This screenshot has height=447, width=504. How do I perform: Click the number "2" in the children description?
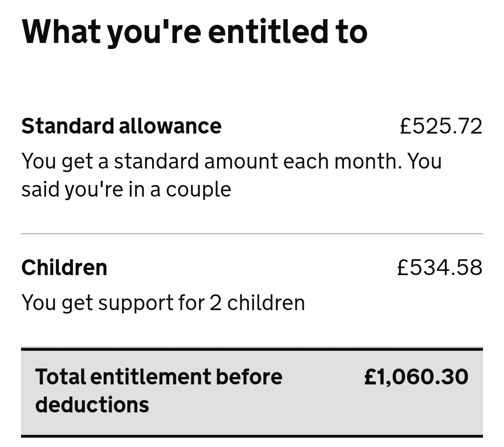coord(215,303)
